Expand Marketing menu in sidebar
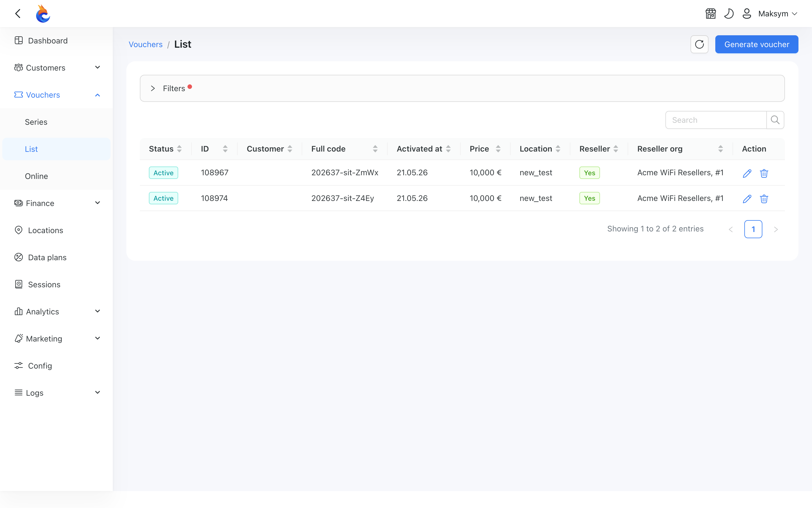The width and height of the screenshot is (812, 508). [56, 339]
